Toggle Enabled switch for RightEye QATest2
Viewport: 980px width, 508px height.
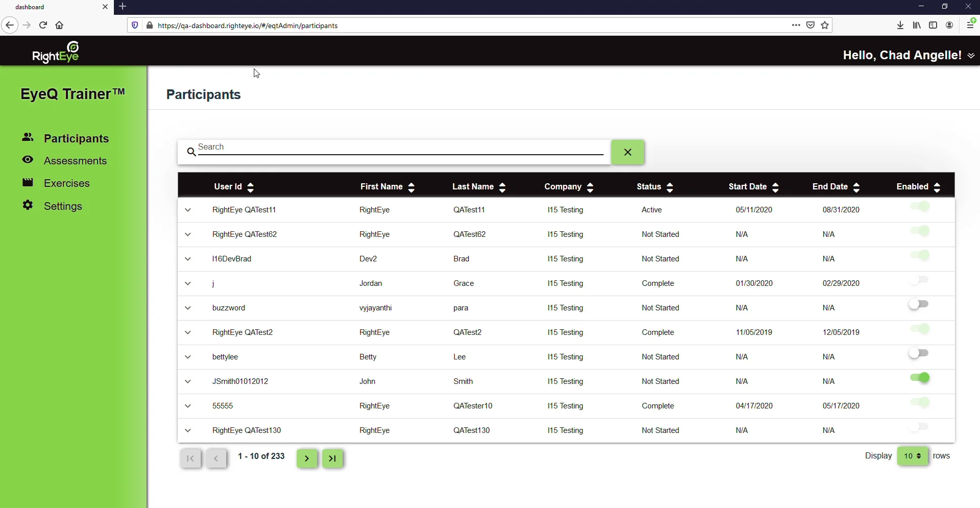[920, 329]
